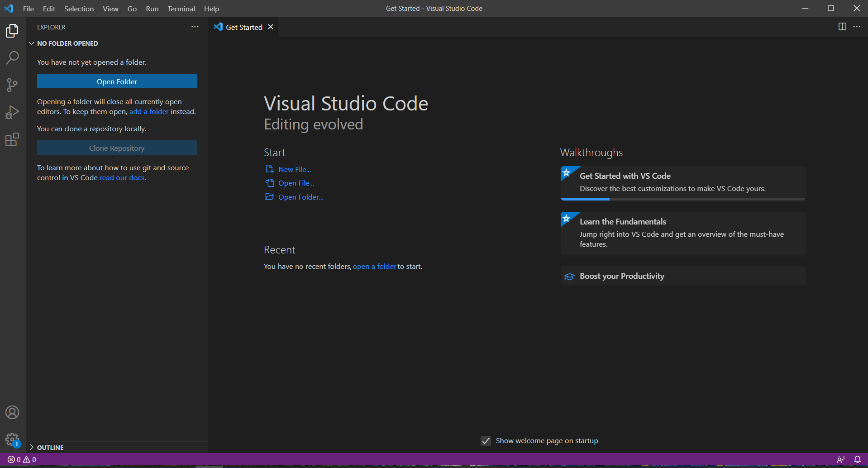
Task: Open the Accounts icon in activity bar
Action: point(12,412)
